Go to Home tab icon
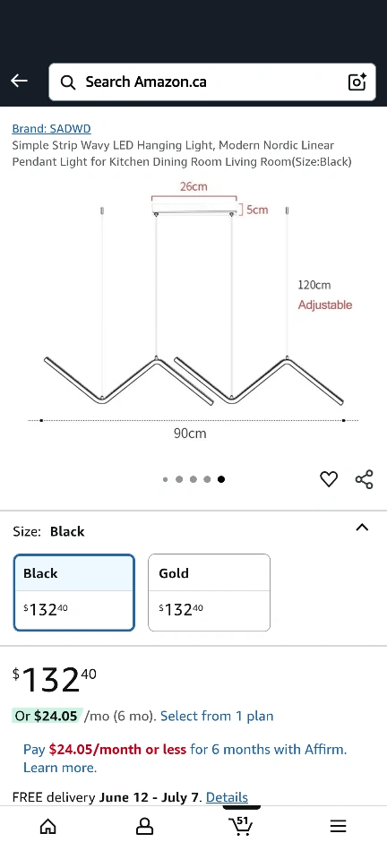The image size is (387, 868). [48, 827]
